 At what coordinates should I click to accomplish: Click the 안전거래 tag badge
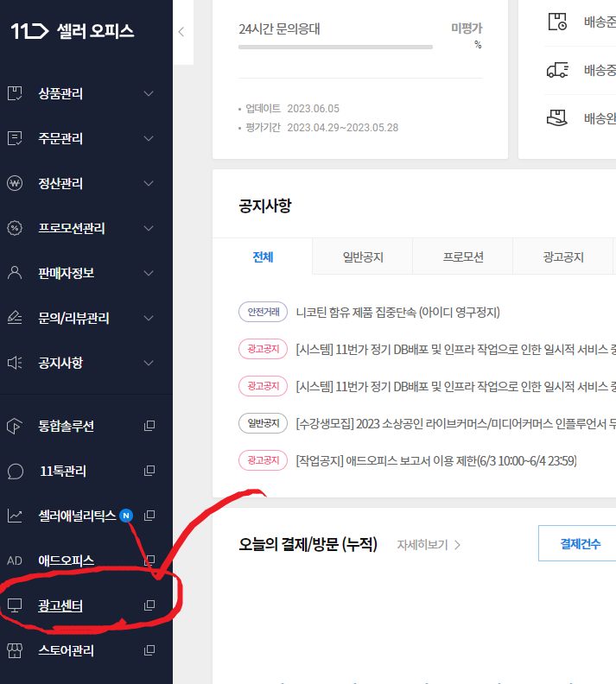(x=263, y=312)
